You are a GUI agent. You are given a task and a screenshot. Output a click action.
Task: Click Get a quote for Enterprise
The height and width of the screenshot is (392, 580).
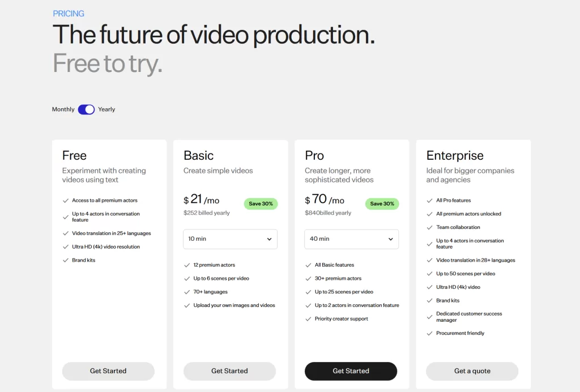(x=472, y=371)
